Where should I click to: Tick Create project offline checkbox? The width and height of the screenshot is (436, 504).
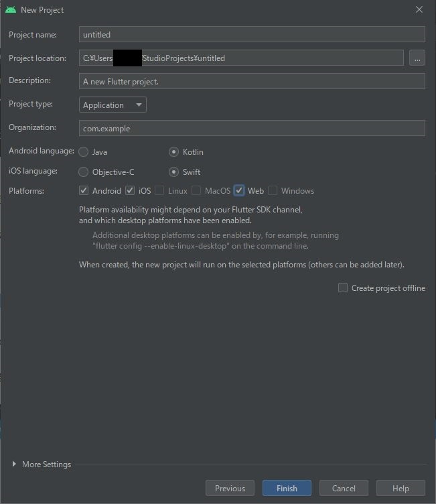[343, 288]
